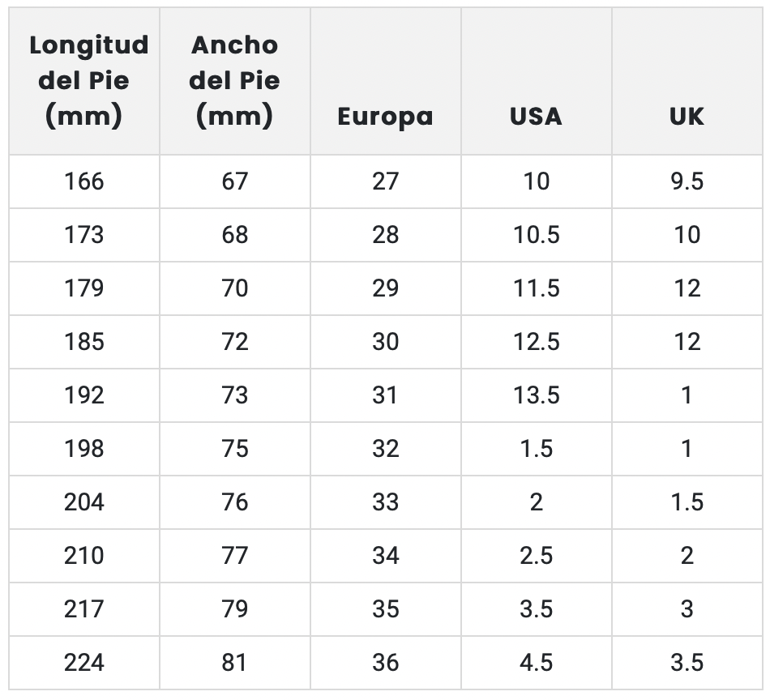Select the Europa column header
The height and width of the screenshot is (700, 770).
[x=385, y=116]
